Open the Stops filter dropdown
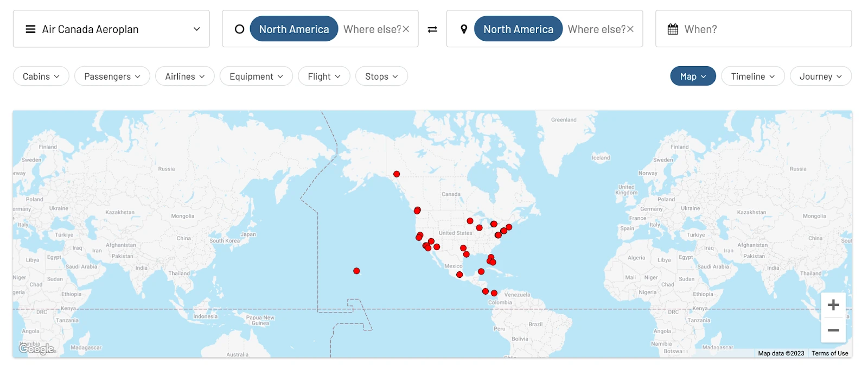Screen dimensions: 868x382 [x=381, y=77]
